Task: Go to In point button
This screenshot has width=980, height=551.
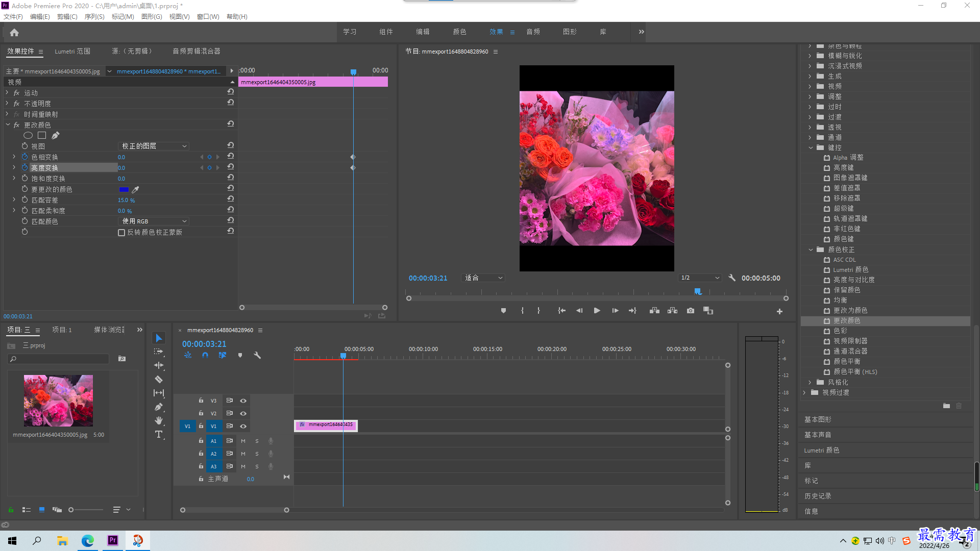Action: pyautogui.click(x=561, y=311)
